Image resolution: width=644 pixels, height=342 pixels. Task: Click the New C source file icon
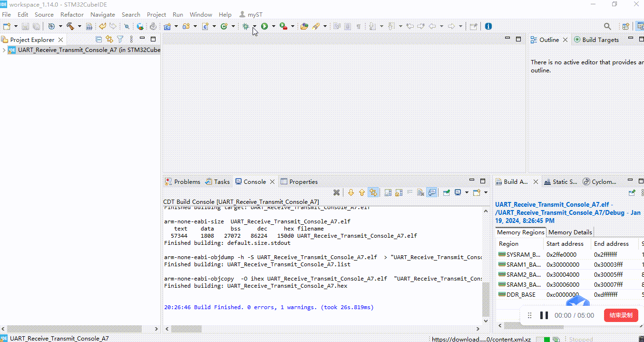click(205, 26)
